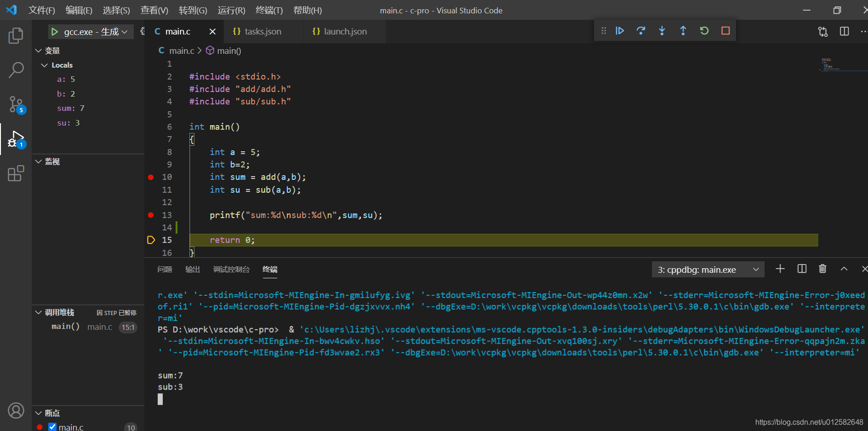The width and height of the screenshot is (868, 431).
Task: Collapse the Locals scope
Action: (45, 65)
